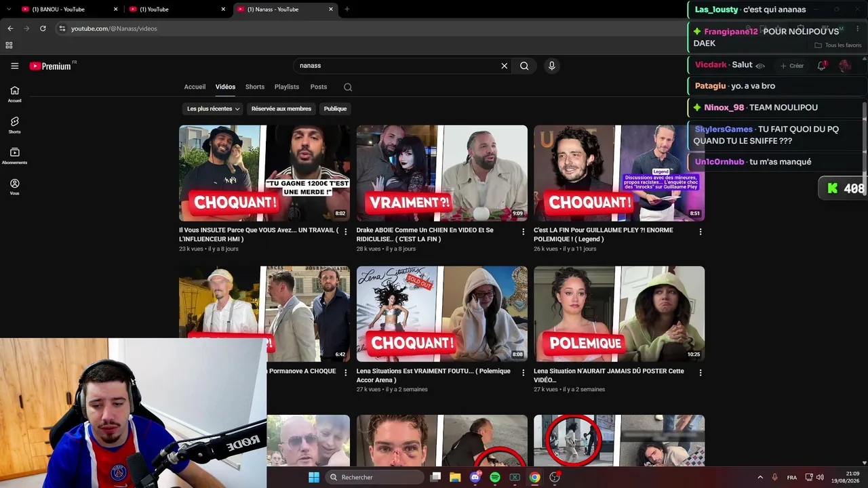Open the account avatar menu
The image size is (868, 488).
tap(844, 66)
